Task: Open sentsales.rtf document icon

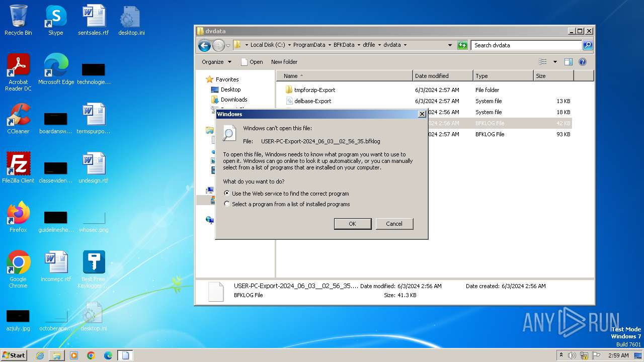Action: coord(94,20)
